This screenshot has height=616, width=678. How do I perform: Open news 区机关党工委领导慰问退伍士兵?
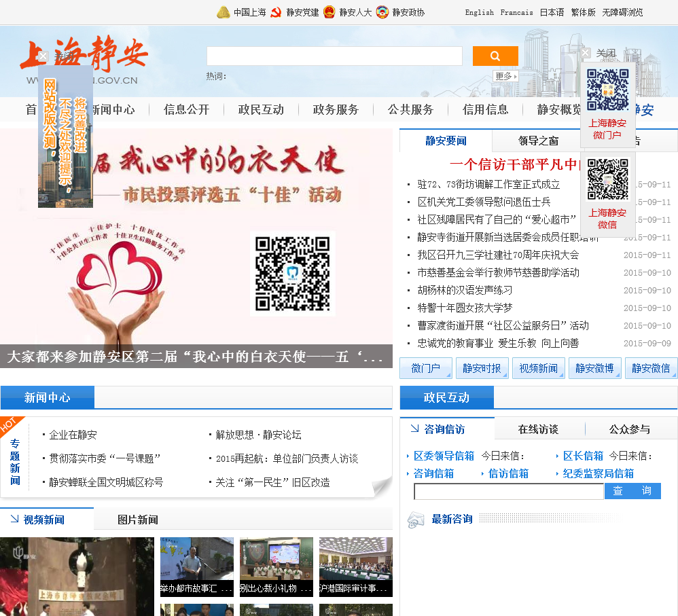(x=484, y=202)
